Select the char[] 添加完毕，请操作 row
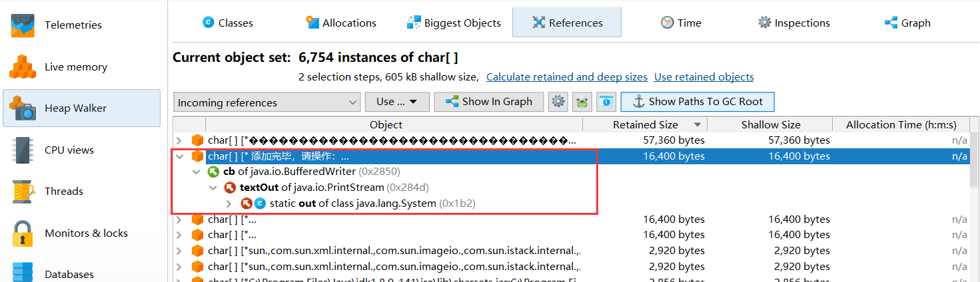 click(571, 156)
